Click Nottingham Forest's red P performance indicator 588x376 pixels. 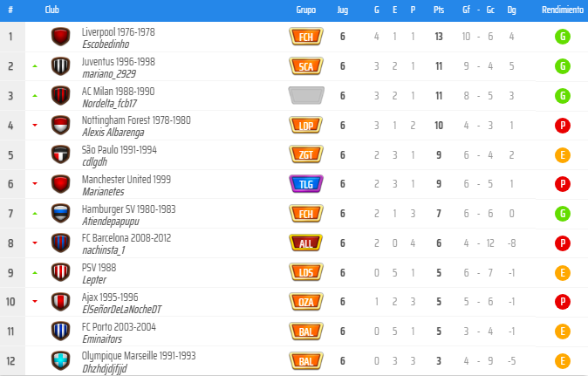point(563,126)
